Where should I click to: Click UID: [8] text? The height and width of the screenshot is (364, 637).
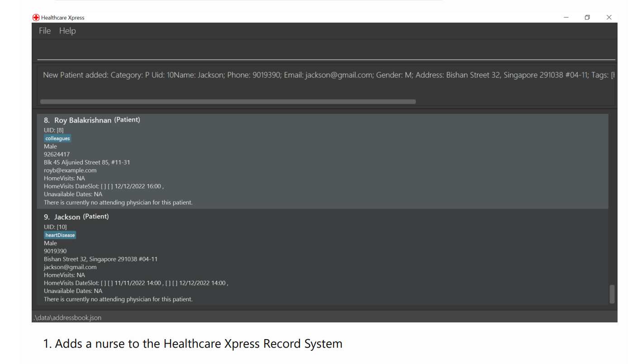pyautogui.click(x=53, y=130)
